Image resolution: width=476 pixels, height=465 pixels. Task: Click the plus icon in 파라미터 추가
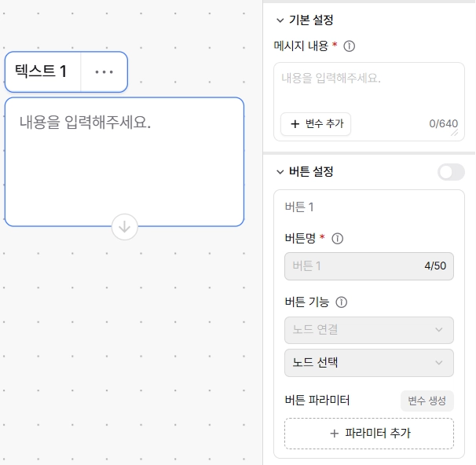tap(335, 434)
